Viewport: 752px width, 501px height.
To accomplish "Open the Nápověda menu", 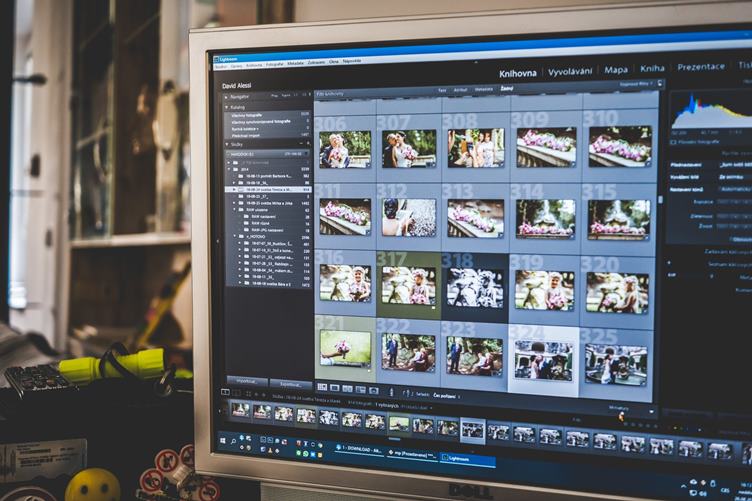I will (x=352, y=61).
